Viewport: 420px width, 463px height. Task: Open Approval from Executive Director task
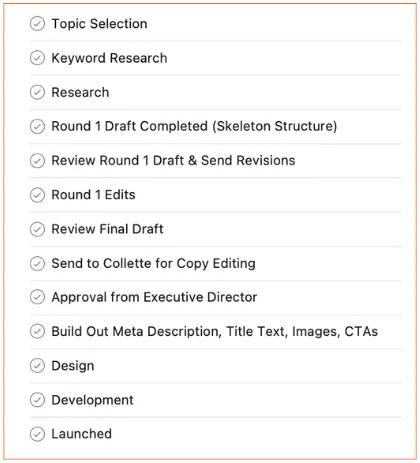(154, 297)
